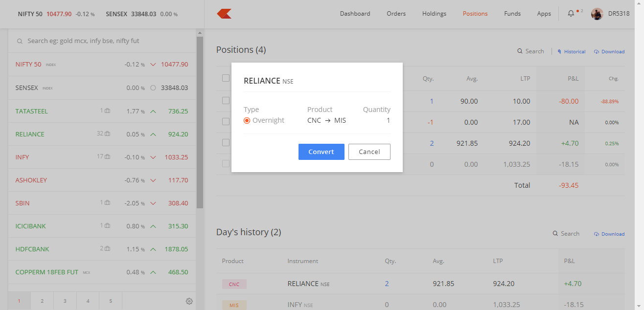
Task: Click the Day's history Search magnifier
Action: [555, 234]
